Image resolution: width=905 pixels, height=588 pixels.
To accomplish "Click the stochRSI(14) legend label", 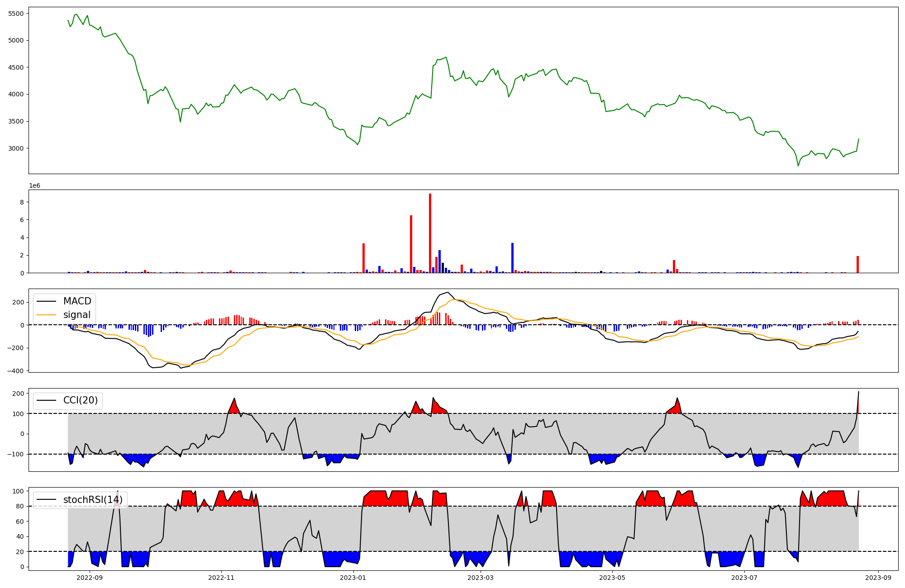I will [92, 500].
